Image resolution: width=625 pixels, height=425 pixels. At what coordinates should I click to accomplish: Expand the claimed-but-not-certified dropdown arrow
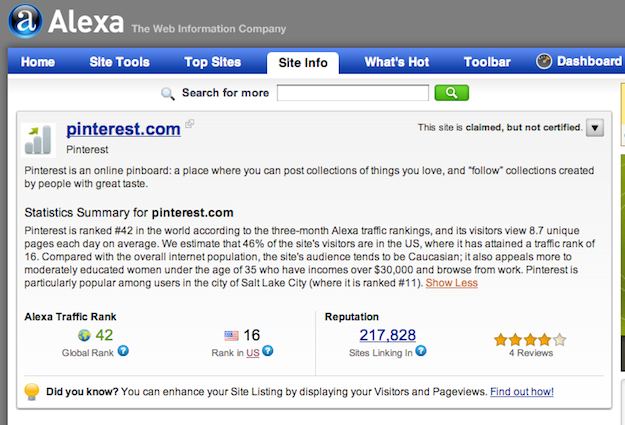(595, 128)
